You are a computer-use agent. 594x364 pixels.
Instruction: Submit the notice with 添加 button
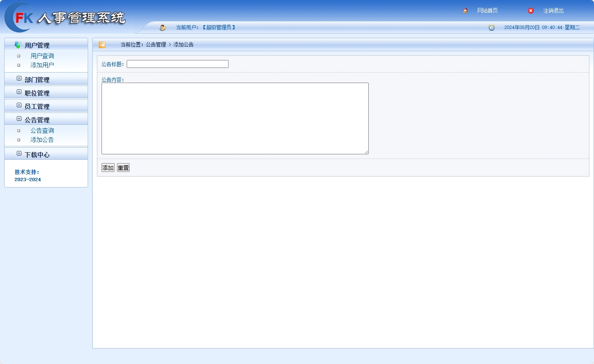(x=108, y=168)
